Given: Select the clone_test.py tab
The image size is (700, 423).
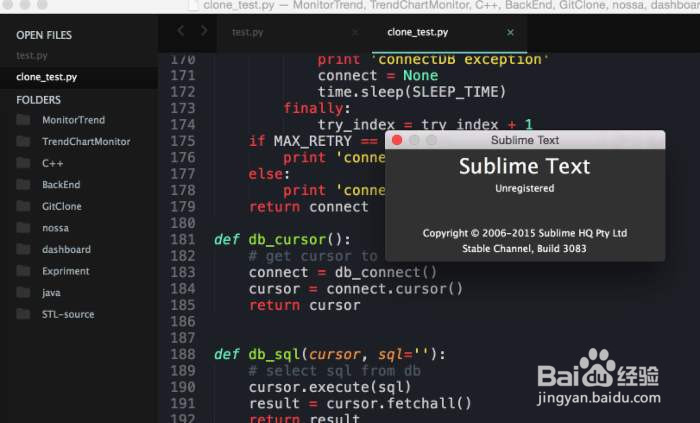Looking at the screenshot, I should click(450, 33).
